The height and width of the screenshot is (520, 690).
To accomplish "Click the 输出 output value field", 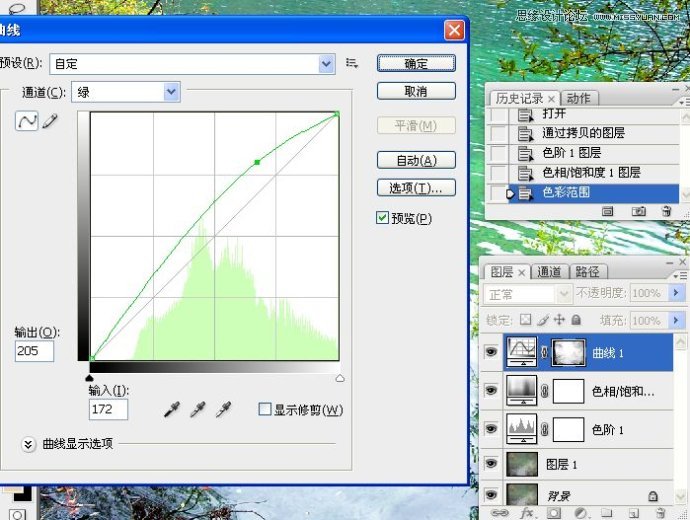I will pos(34,351).
